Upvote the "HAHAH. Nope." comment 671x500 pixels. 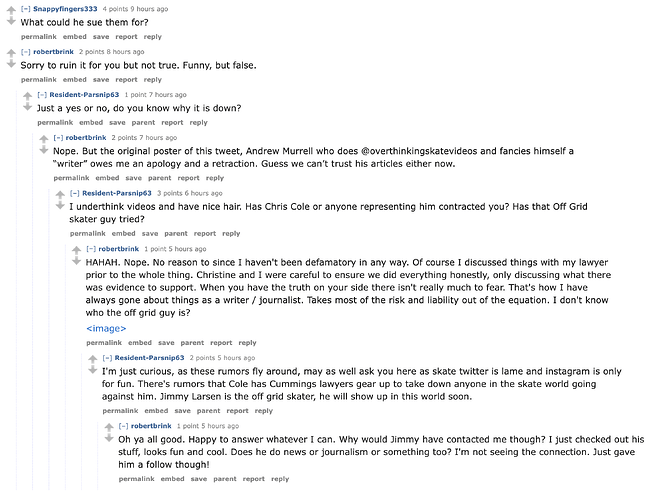pos(76,248)
